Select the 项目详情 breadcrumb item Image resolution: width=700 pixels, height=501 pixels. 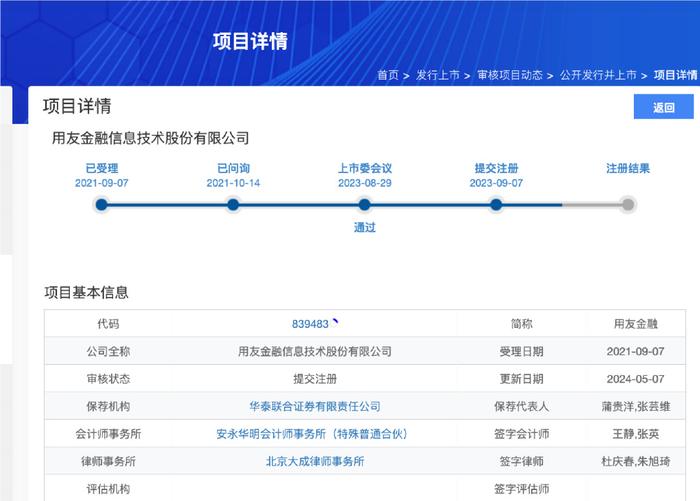point(675,75)
